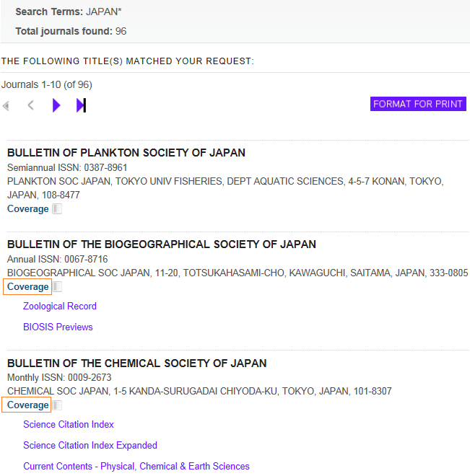Open the Zoological Record link
The width and height of the screenshot is (470, 476).
click(60, 307)
